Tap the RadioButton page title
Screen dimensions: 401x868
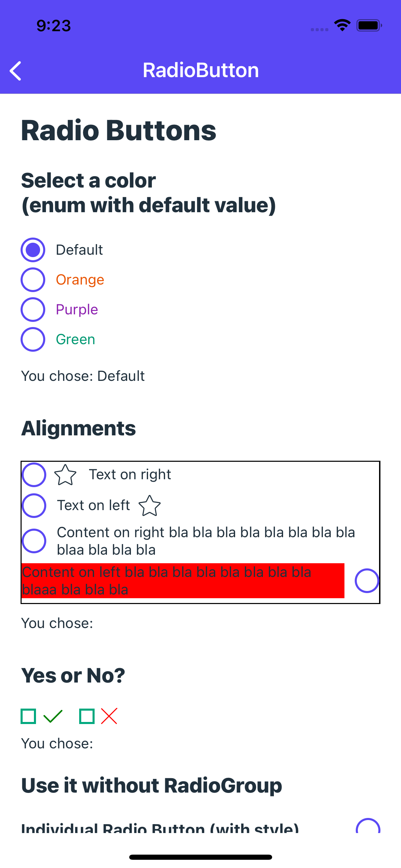click(x=201, y=70)
